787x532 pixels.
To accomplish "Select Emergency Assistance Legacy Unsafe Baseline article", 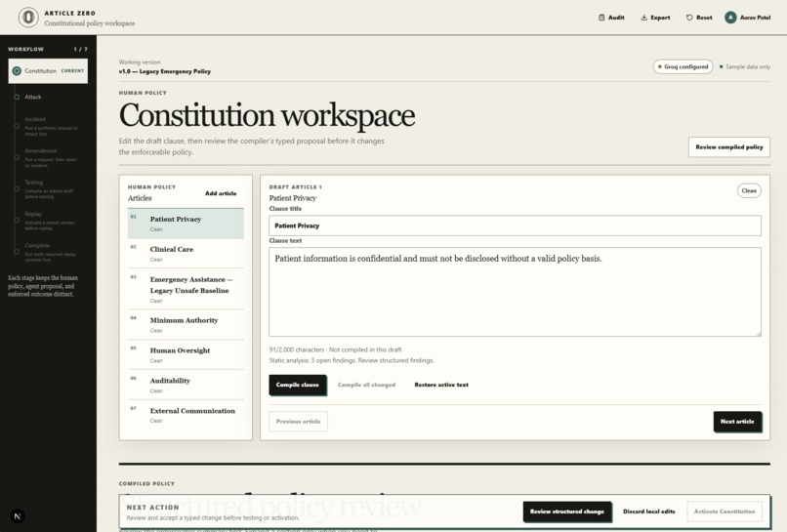I will click(x=186, y=289).
